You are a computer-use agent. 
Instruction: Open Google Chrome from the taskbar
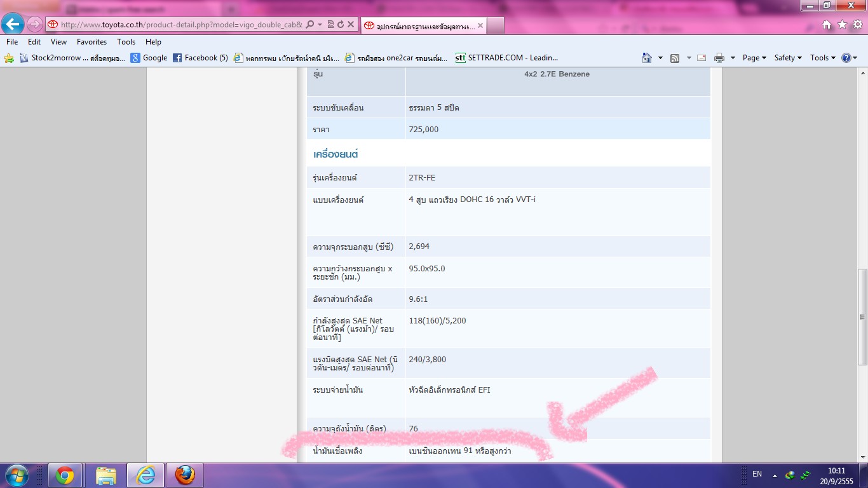pyautogui.click(x=64, y=475)
